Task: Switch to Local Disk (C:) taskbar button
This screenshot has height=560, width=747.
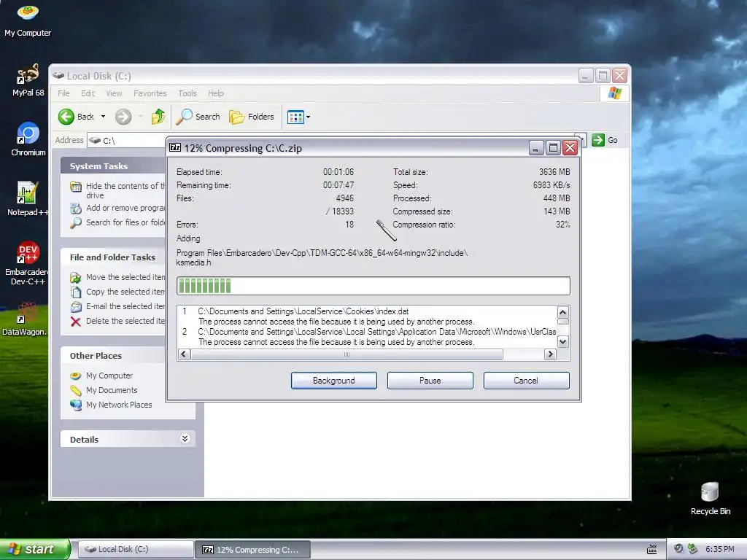Action: point(135,549)
